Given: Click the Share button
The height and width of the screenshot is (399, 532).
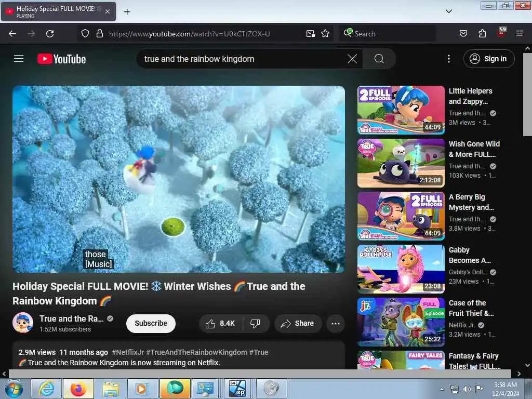Looking at the screenshot, I should point(298,324).
